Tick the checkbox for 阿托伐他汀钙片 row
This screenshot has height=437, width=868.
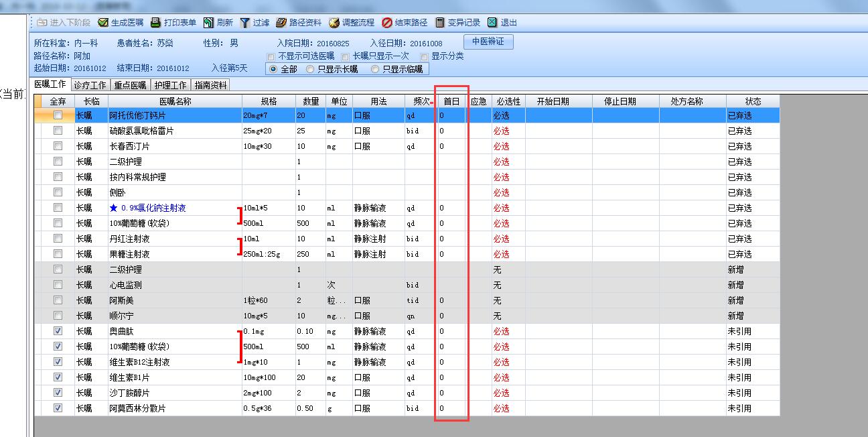pos(58,115)
